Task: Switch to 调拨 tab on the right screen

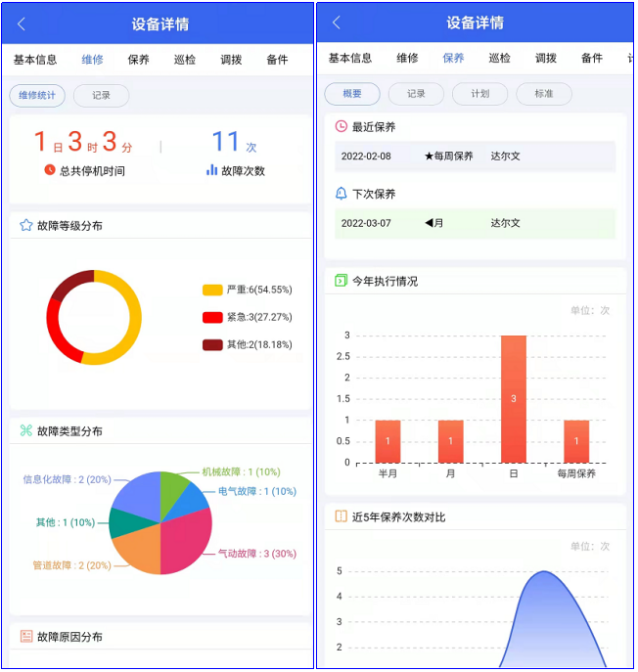Action: pyautogui.click(x=546, y=59)
